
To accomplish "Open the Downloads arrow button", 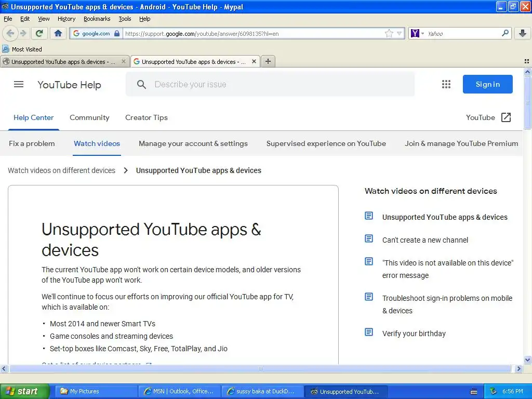I will [523, 33].
